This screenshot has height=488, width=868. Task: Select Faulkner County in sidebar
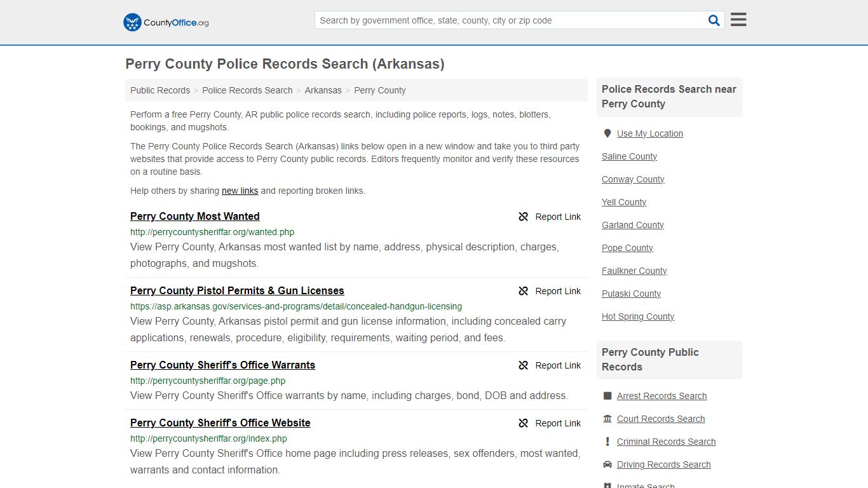(634, 271)
